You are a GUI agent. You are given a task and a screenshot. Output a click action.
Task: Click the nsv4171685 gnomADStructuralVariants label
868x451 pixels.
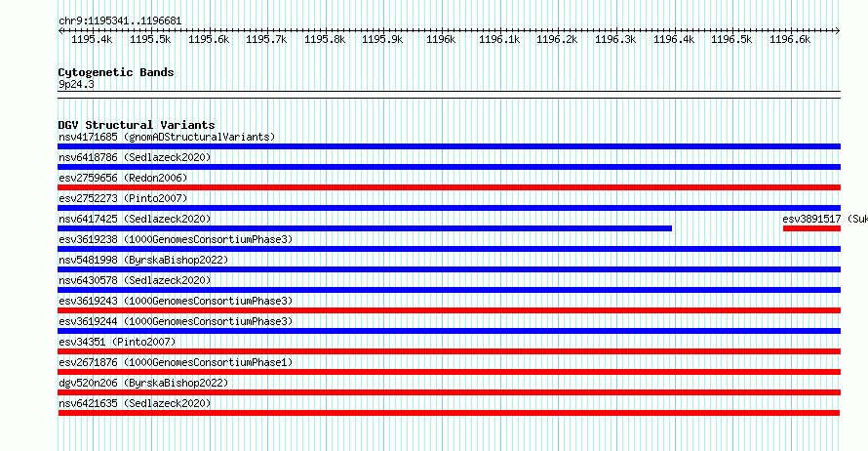pos(167,137)
